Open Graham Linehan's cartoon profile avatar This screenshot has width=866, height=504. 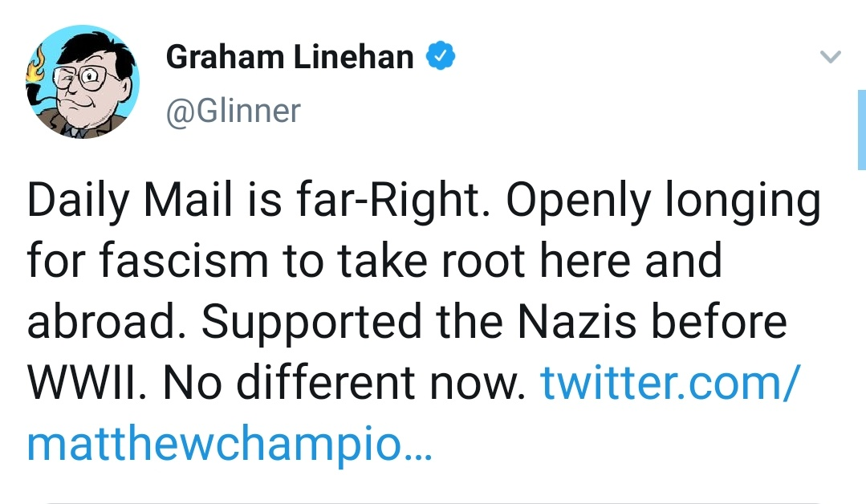coord(83,83)
